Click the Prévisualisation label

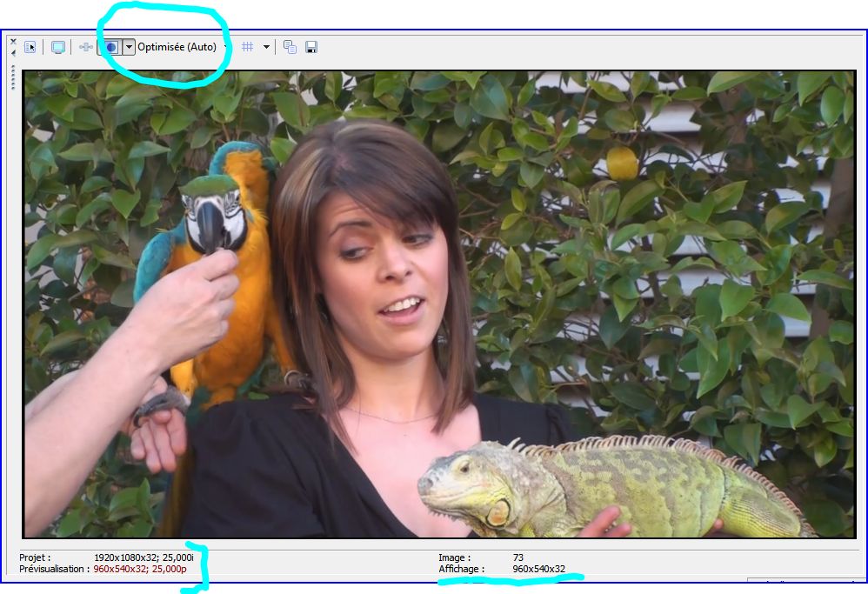54,569
